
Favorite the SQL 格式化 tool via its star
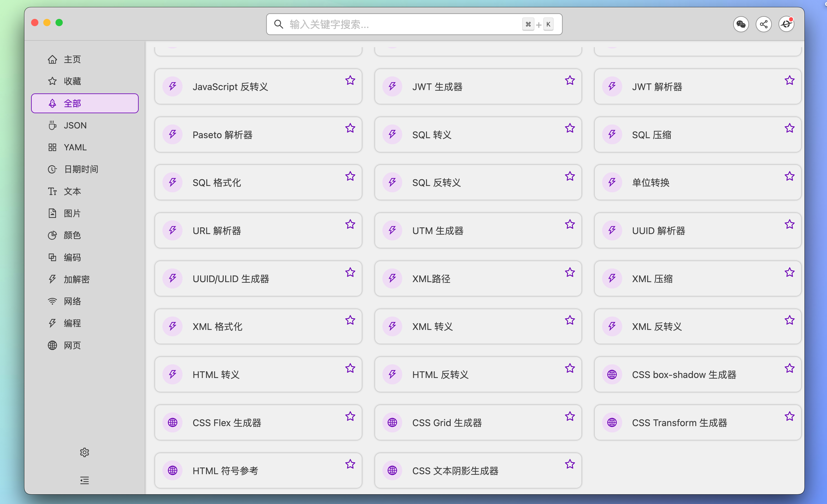pyautogui.click(x=350, y=176)
